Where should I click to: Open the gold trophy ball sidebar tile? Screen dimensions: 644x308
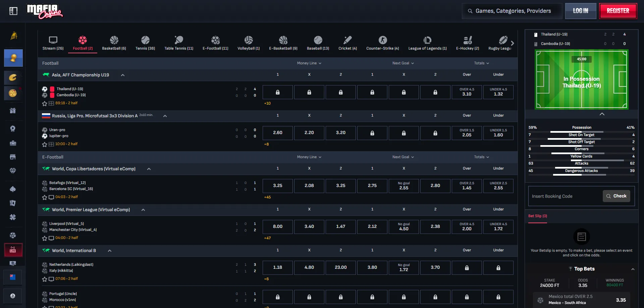tap(13, 58)
